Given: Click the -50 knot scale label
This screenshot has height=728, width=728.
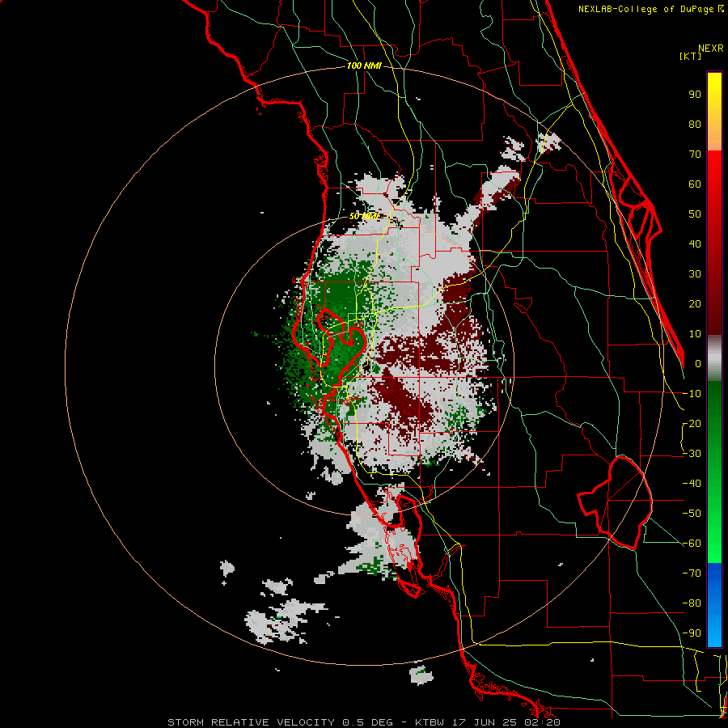Looking at the screenshot, I should point(692,514).
